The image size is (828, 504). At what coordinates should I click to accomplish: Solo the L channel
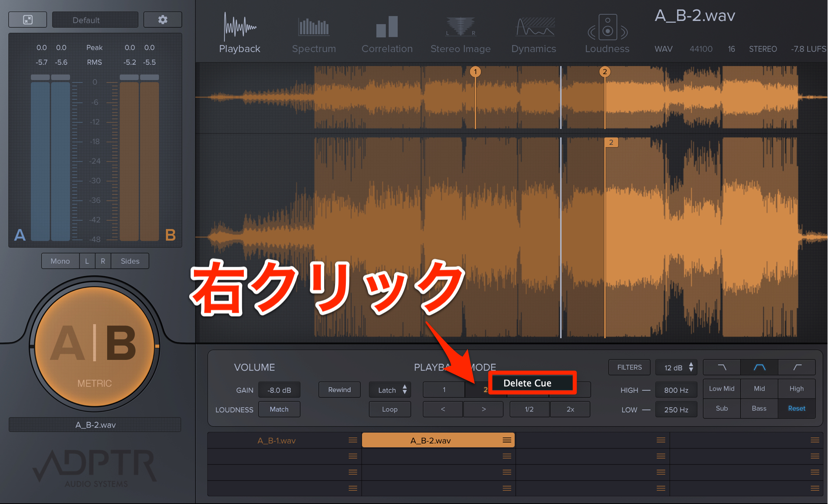point(87,261)
